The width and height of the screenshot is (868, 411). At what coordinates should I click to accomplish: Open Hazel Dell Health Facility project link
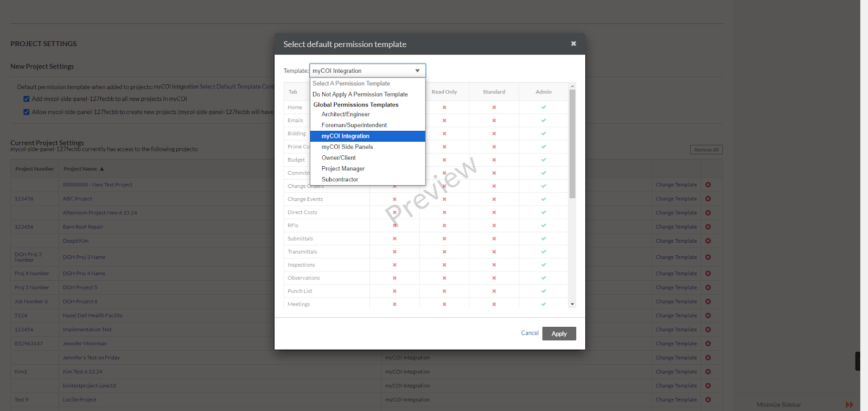pos(93,315)
